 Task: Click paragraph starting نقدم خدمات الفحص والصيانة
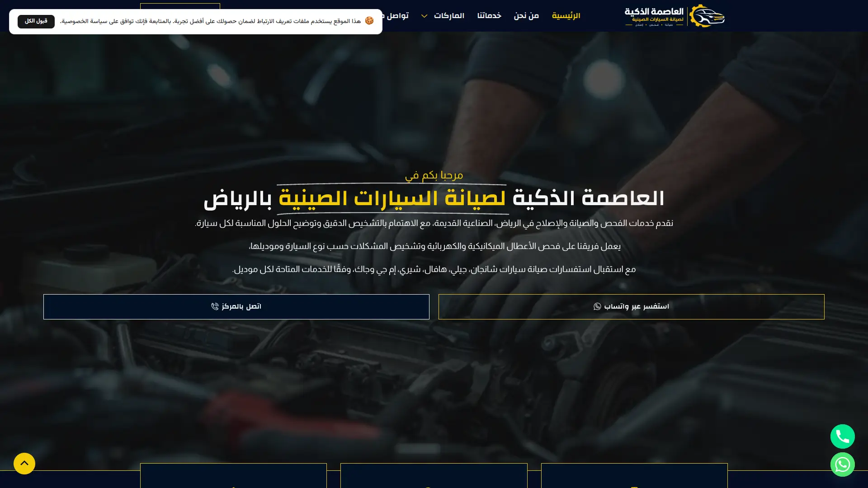(x=434, y=223)
